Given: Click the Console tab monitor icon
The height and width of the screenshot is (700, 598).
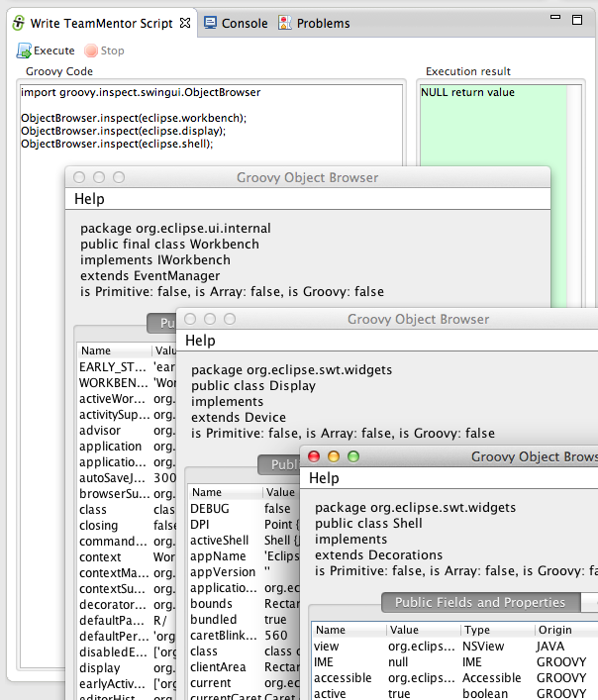Looking at the screenshot, I should [x=211, y=23].
